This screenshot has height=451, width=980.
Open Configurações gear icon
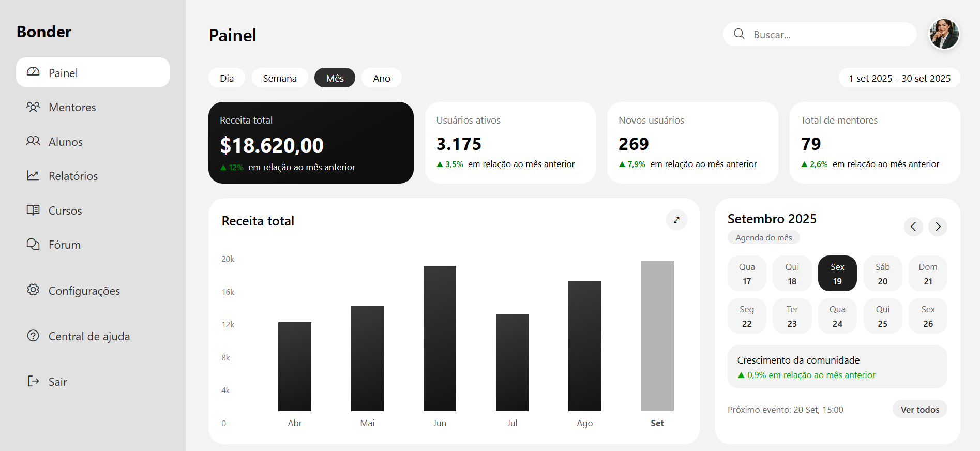(33, 290)
